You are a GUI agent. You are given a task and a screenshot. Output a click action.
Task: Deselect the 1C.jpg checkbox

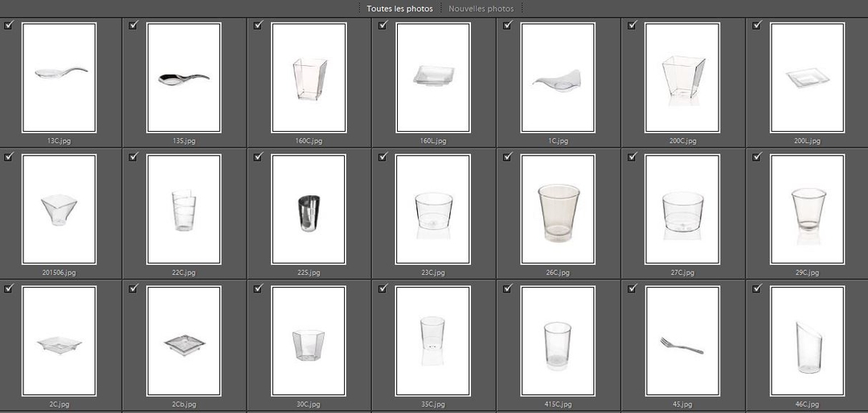[x=508, y=25]
